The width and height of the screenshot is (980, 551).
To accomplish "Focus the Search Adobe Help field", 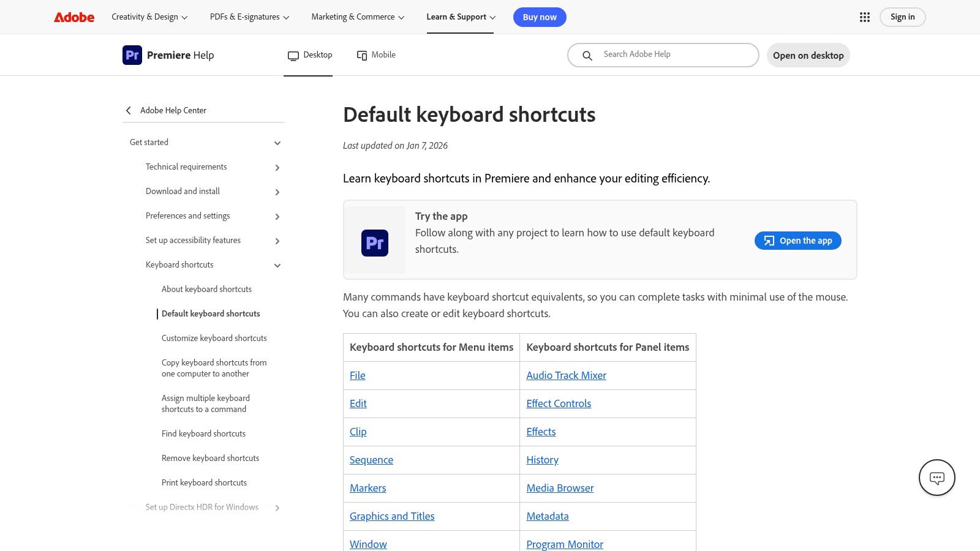I will click(x=663, y=55).
